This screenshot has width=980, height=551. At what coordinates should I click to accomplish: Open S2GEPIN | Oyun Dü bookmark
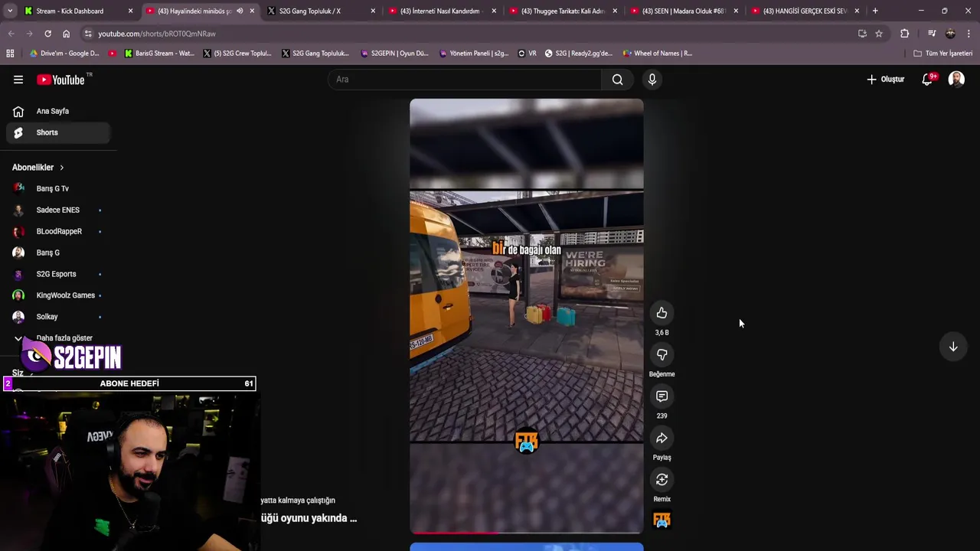394,54
